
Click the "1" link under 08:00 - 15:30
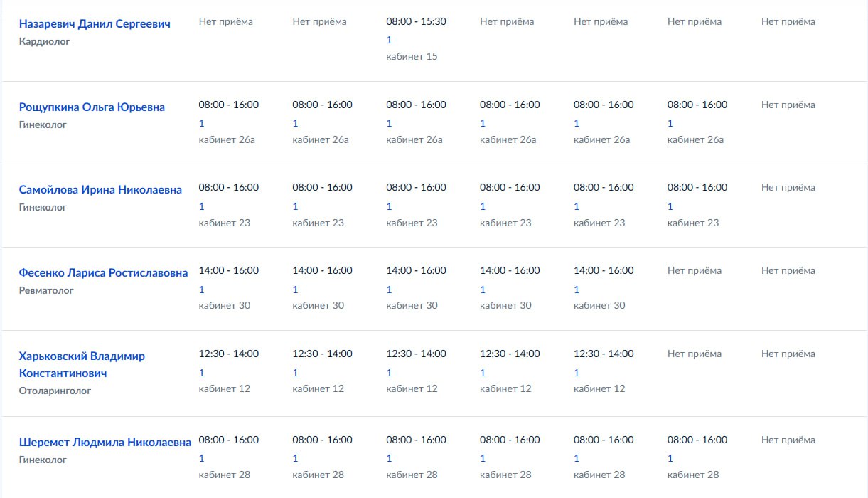click(x=389, y=40)
